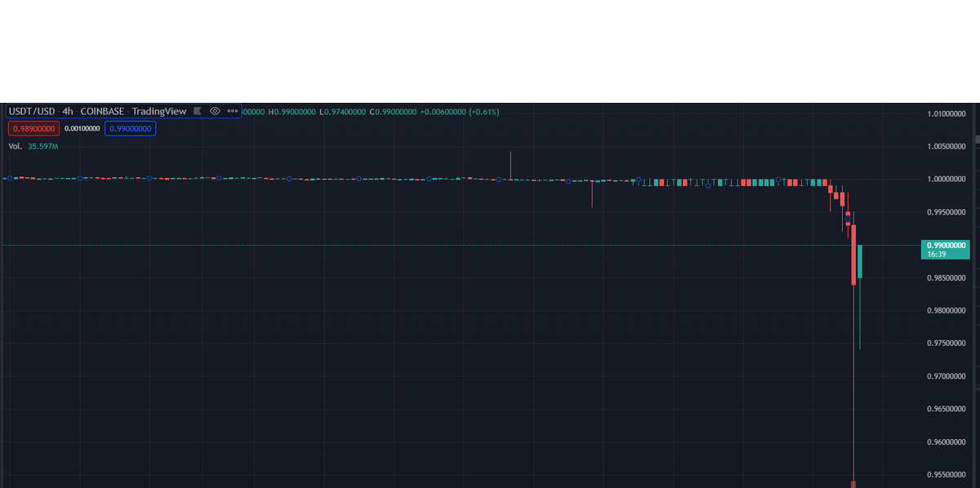The width and height of the screenshot is (980, 488).
Task: Click the large red candle before the last one
Action: point(853,255)
